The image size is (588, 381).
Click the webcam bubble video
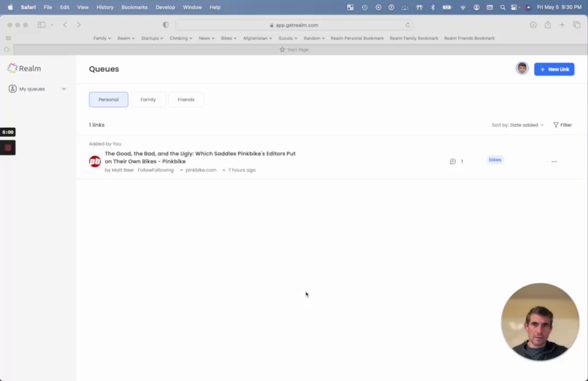540,322
